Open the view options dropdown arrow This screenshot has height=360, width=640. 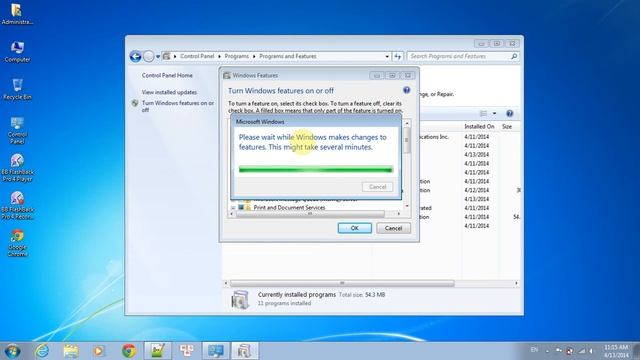pyautogui.click(x=494, y=113)
